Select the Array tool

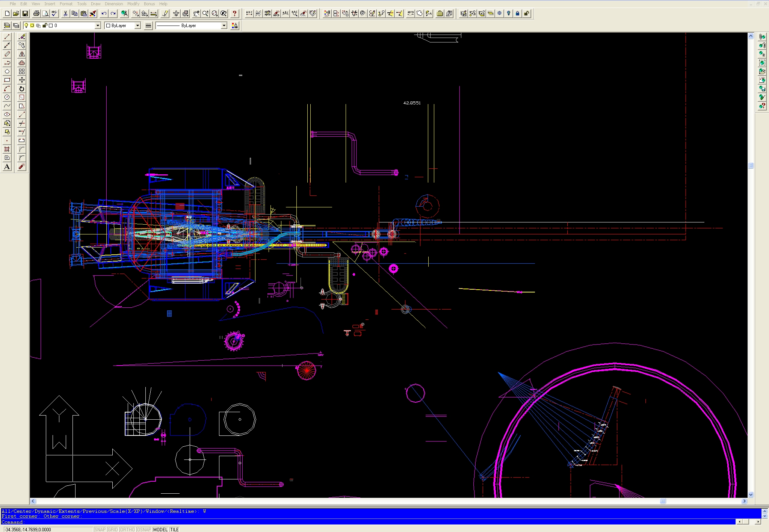pyautogui.click(x=22, y=71)
